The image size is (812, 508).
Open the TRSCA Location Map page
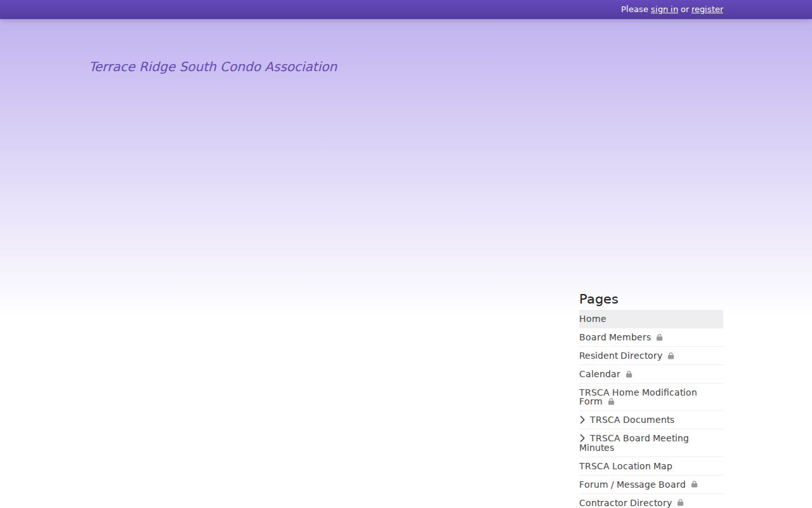625,466
